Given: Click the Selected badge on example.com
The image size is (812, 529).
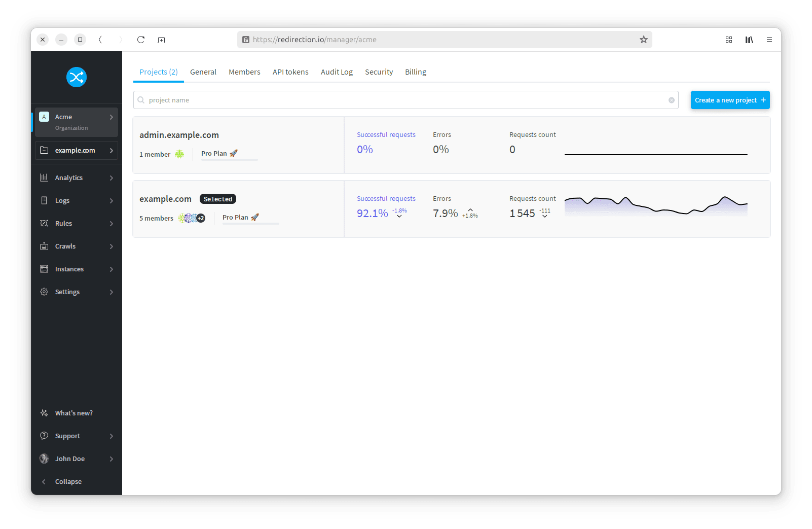Looking at the screenshot, I should (x=218, y=199).
